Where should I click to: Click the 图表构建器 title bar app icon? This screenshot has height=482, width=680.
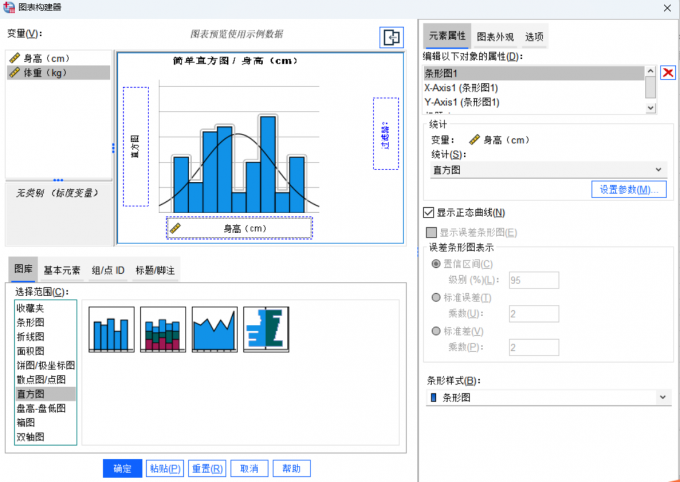point(9,7)
